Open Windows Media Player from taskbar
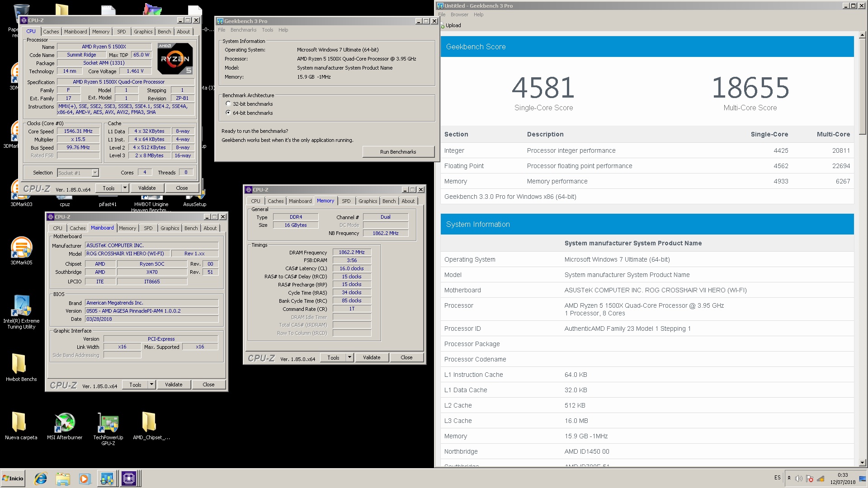Image resolution: width=868 pixels, height=488 pixels. click(85, 479)
